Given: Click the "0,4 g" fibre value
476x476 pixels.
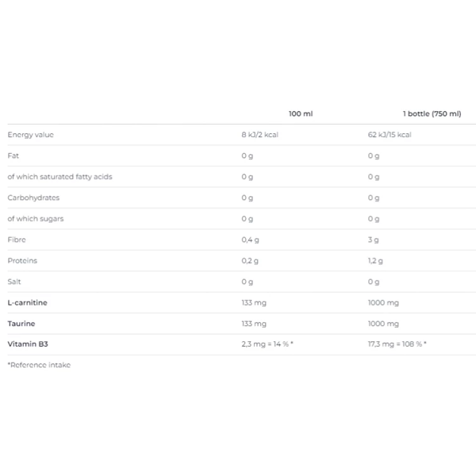Looking at the screenshot, I should coord(250,240).
